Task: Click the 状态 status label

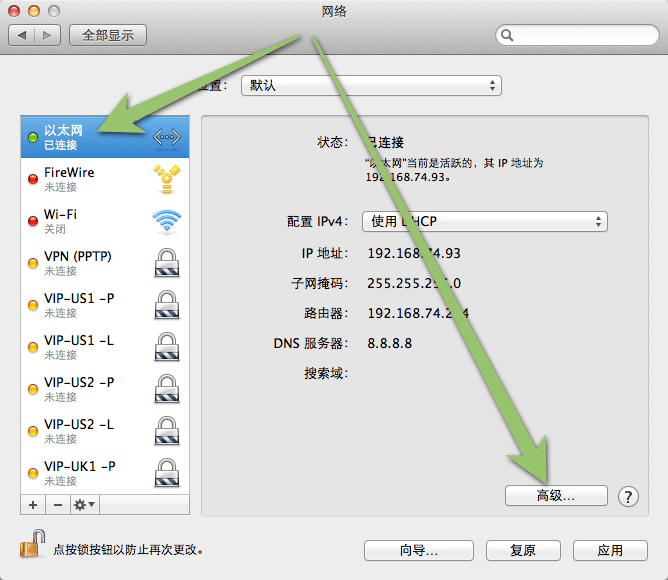Action: coord(332,142)
